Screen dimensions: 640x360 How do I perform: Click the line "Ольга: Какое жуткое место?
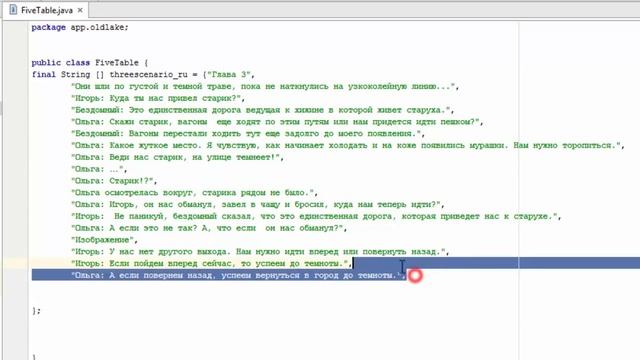[348, 145]
